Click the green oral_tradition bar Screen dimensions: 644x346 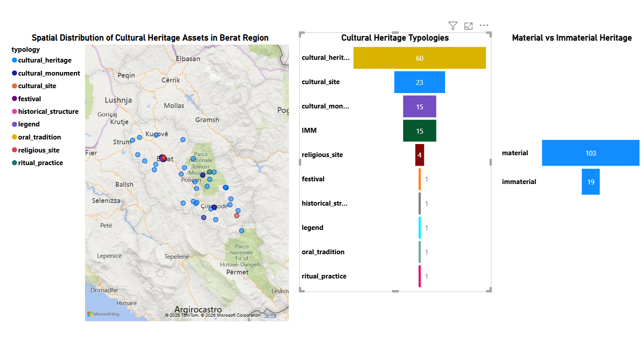pos(419,252)
